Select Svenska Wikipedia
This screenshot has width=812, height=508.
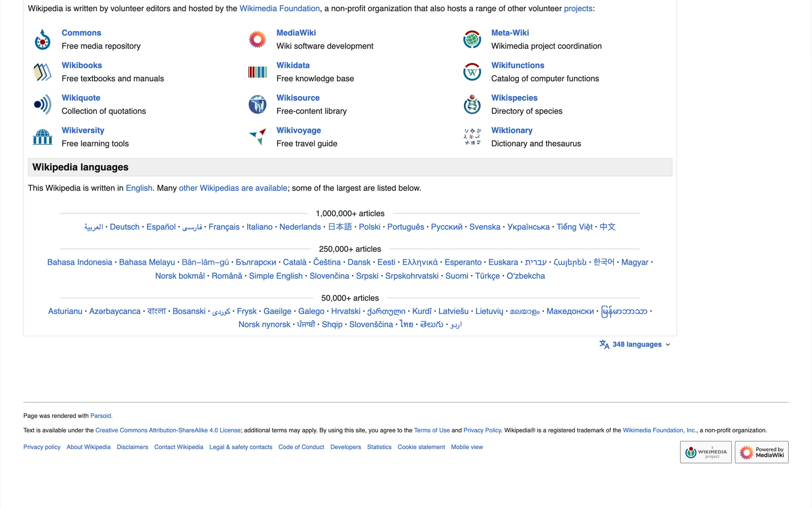pyautogui.click(x=485, y=227)
